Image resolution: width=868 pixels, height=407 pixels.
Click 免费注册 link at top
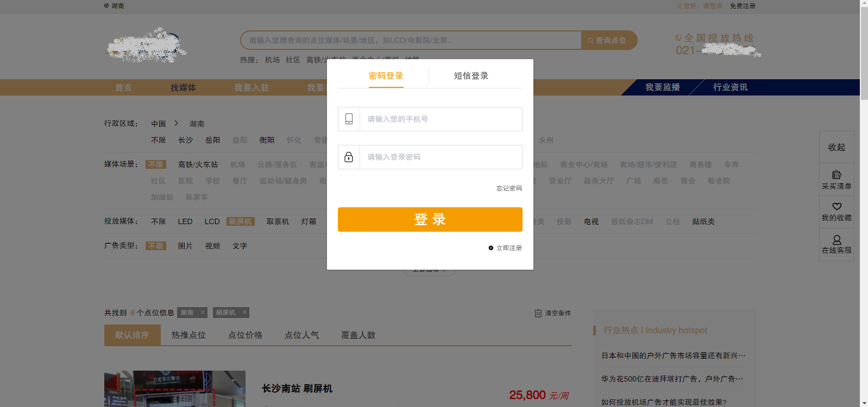pyautogui.click(x=743, y=6)
